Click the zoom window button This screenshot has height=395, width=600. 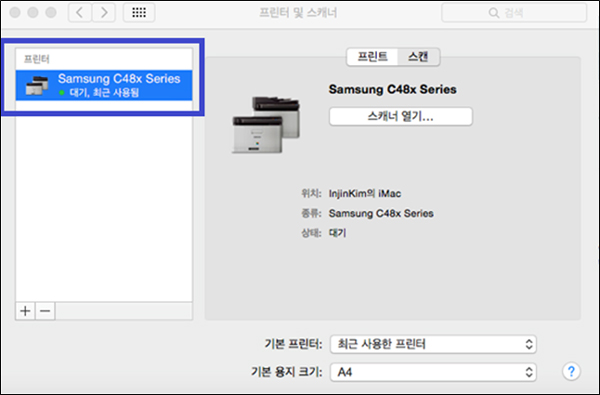[51, 12]
